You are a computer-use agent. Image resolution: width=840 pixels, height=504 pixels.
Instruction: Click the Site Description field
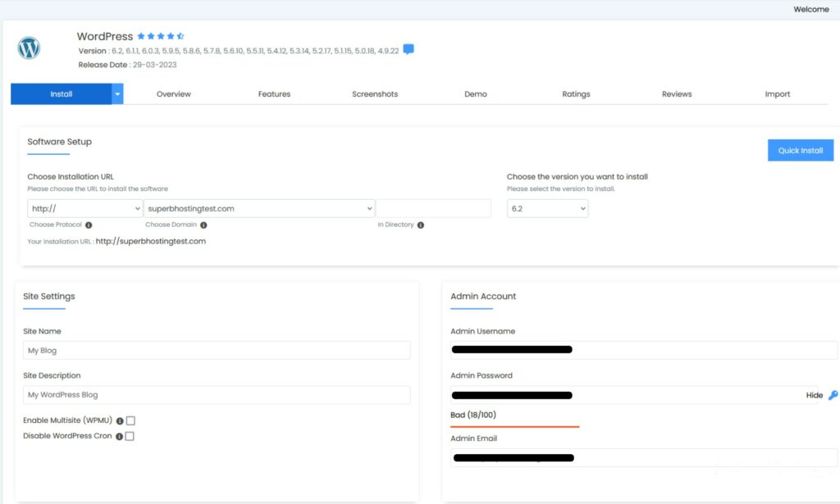point(217,395)
